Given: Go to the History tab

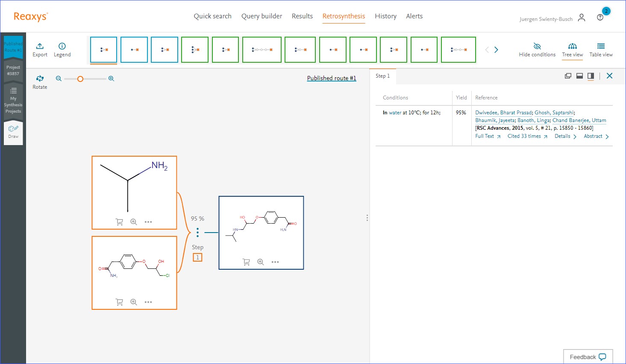Looking at the screenshot, I should (x=385, y=16).
